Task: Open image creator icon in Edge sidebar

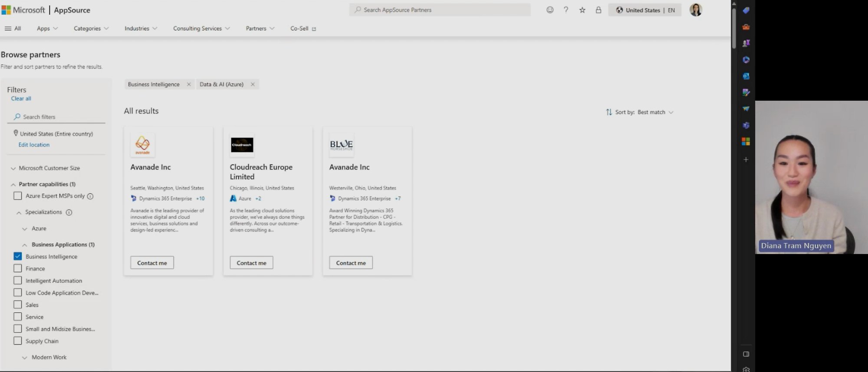Action: (746, 92)
